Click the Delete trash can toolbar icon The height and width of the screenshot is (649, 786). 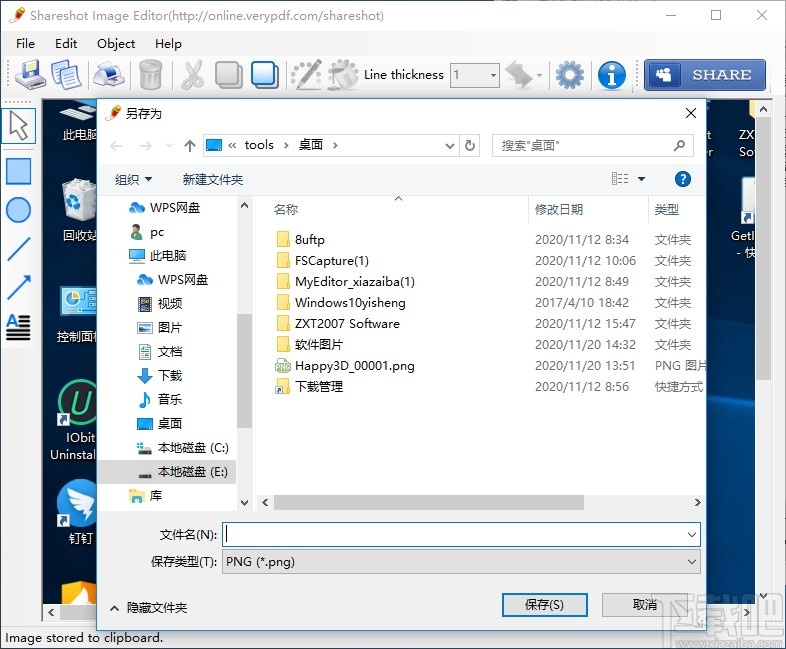tap(150, 75)
